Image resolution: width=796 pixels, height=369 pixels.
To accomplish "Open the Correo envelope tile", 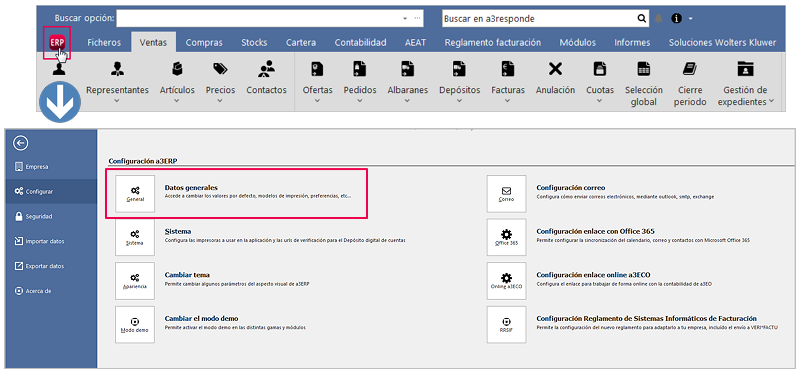I will click(506, 193).
